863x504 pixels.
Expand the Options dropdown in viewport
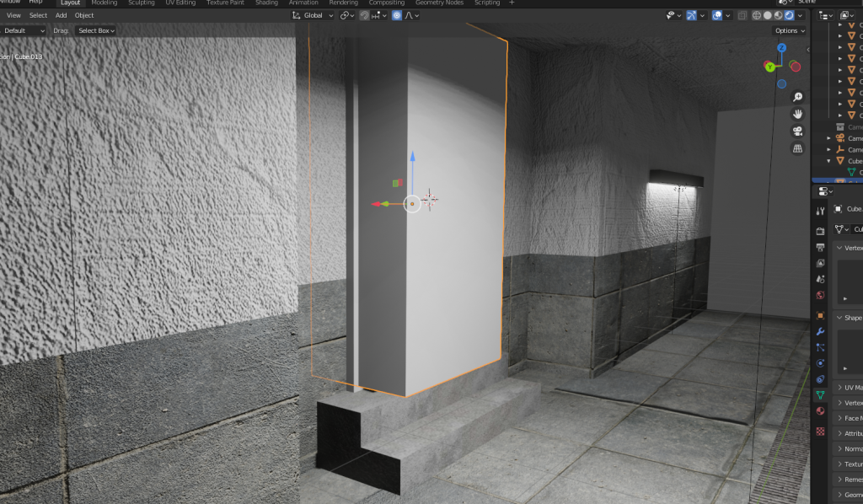pyautogui.click(x=789, y=30)
